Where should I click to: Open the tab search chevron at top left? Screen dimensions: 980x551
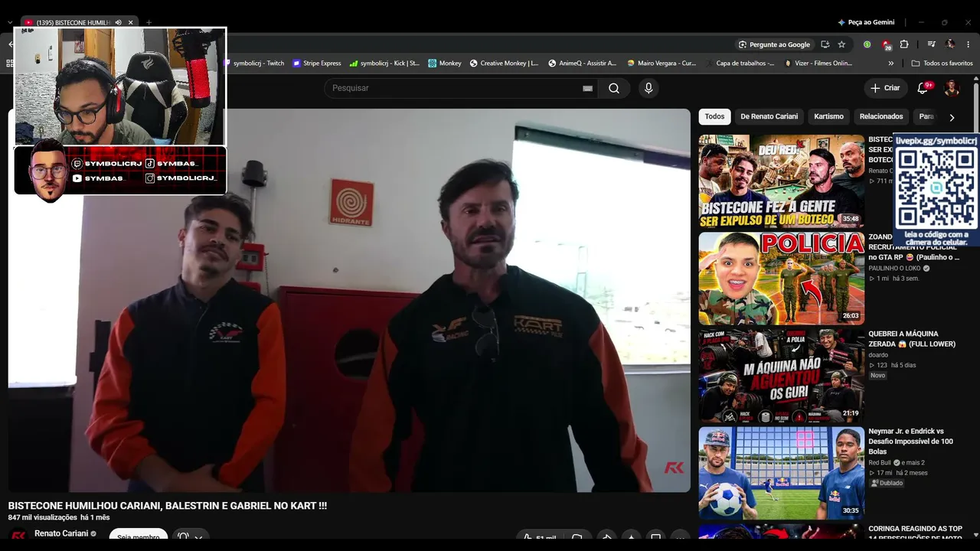[9, 23]
